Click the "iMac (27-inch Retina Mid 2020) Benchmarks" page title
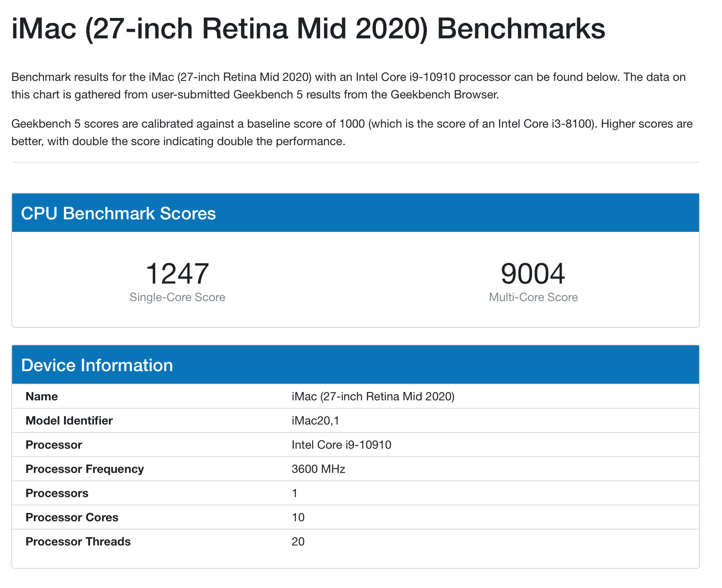 point(308,29)
